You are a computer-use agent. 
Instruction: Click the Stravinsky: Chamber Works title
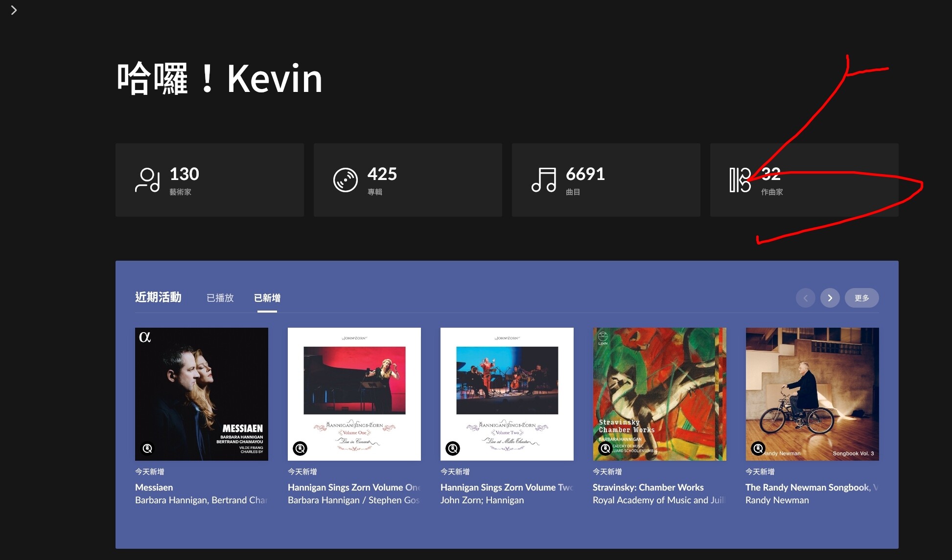coord(648,487)
